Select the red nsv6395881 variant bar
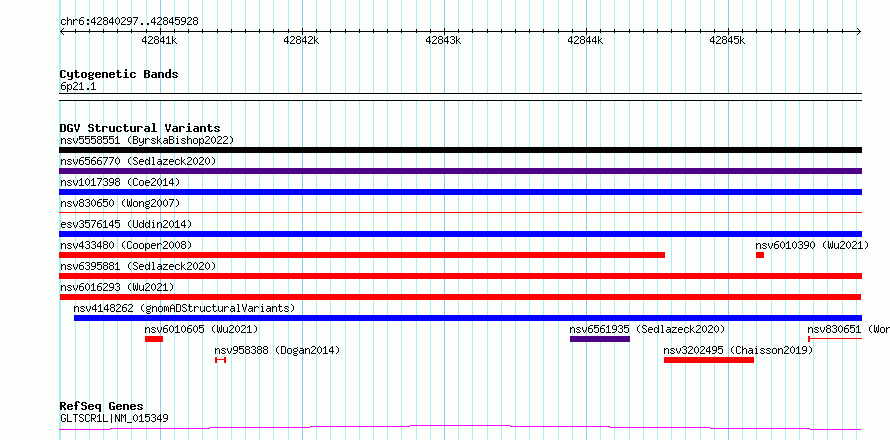 pyautogui.click(x=460, y=276)
